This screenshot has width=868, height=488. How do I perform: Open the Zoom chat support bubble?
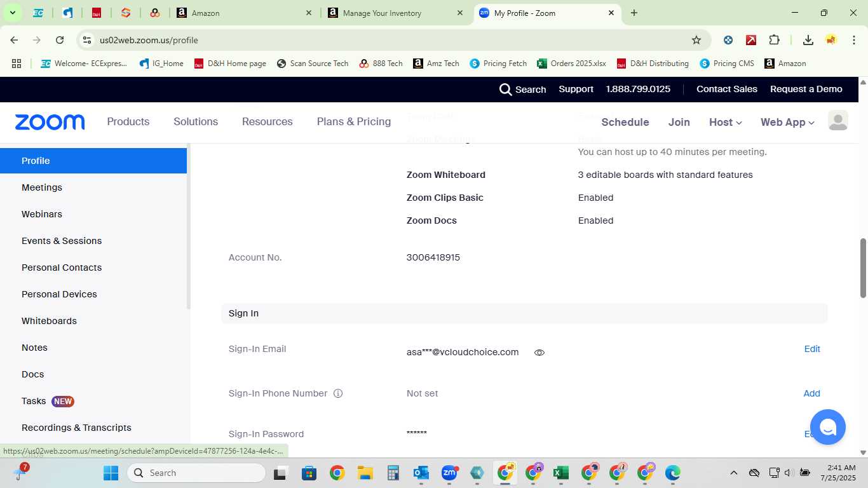click(x=827, y=427)
